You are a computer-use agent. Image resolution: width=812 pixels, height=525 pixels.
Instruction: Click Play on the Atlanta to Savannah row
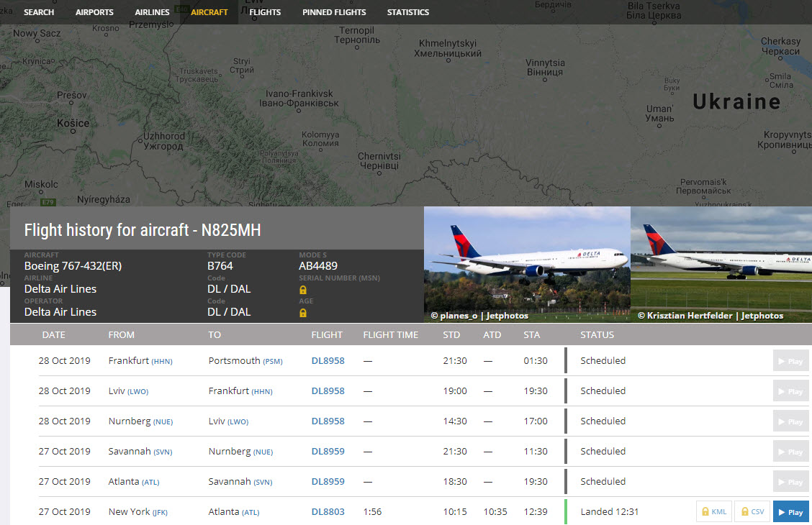[x=790, y=482]
